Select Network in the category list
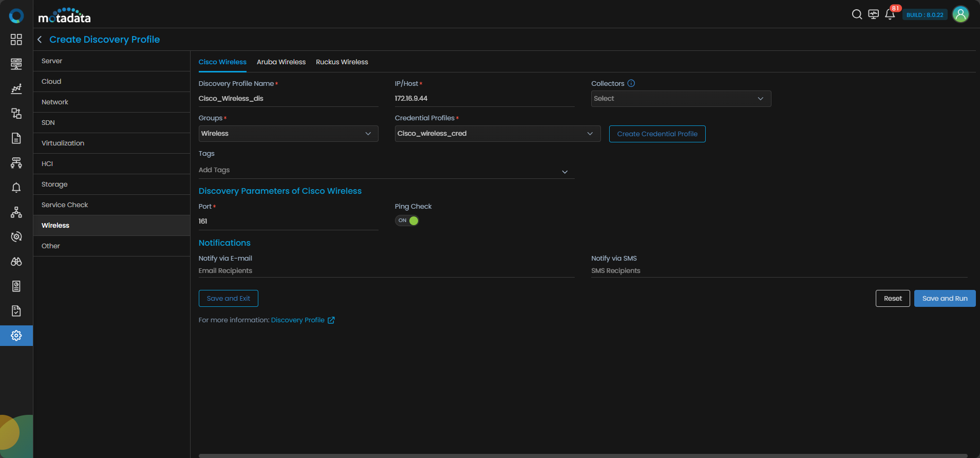Screen dimensions: 980x458 coord(55,102)
